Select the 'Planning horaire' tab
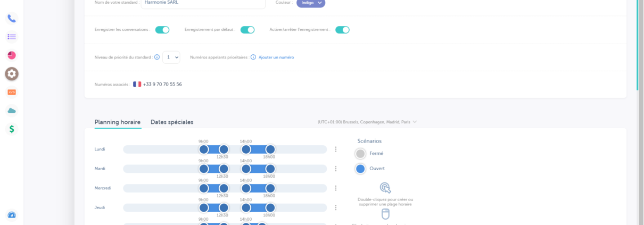Image resolution: width=644 pixels, height=225 pixels. click(x=118, y=122)
